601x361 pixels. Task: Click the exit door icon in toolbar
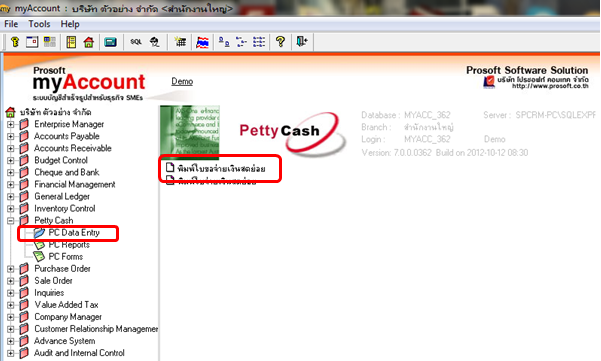coord(302,41)
